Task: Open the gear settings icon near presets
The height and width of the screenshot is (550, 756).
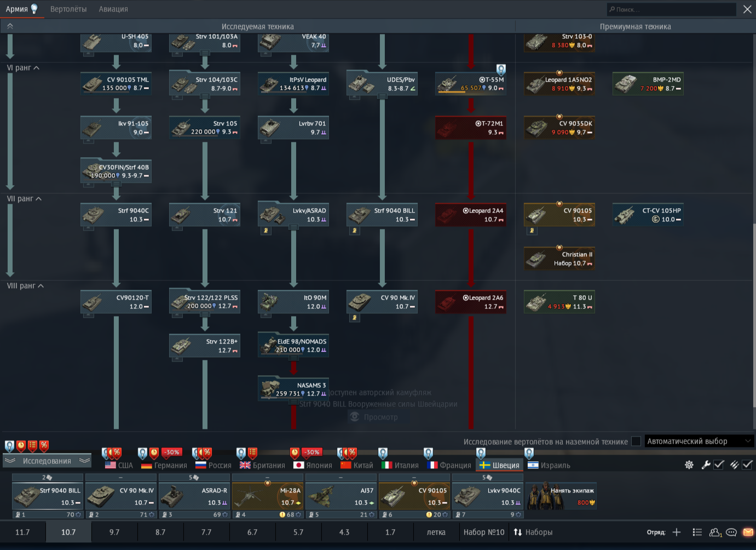Action: [x=689, y=465]
